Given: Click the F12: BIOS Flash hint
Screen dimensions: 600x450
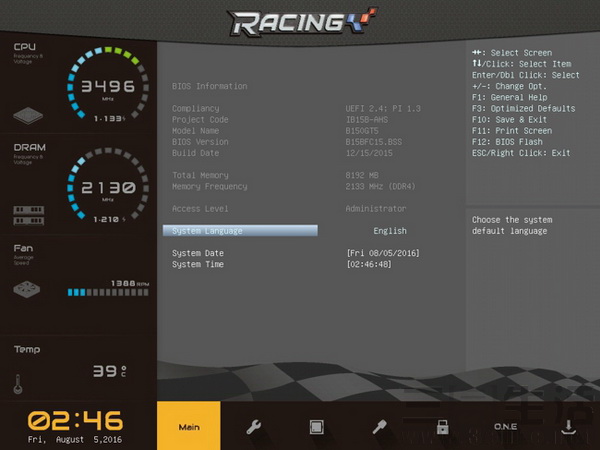Looking at the screenshot, I should [x=507, y=142].
